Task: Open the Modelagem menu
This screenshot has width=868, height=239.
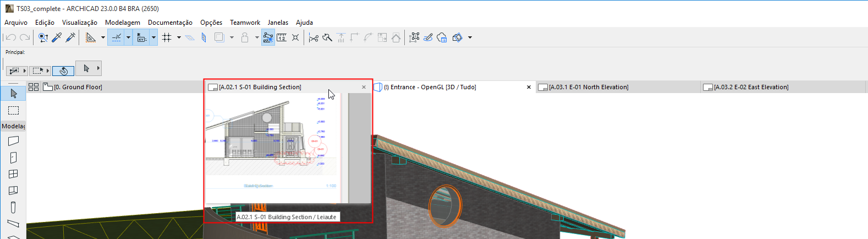Action: pyautogui.click(x=123, y=23)
